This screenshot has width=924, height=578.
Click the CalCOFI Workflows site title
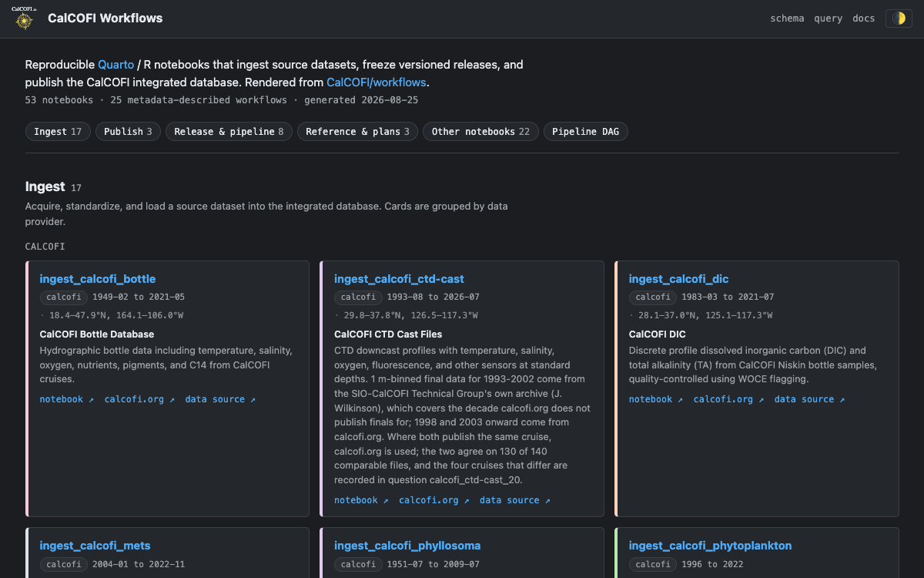point(105,18)
